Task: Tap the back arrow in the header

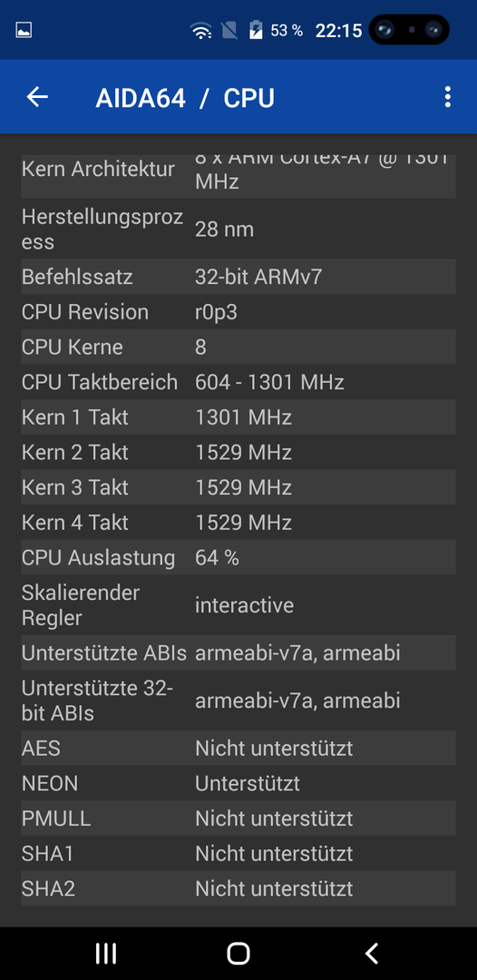Action: tap(37, 97)
